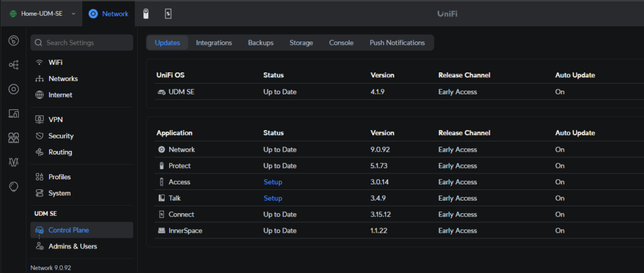The height and width of the screenshot is (273, 644).
Task: Click the Setup link for Talk
Action: coord(273,198)
